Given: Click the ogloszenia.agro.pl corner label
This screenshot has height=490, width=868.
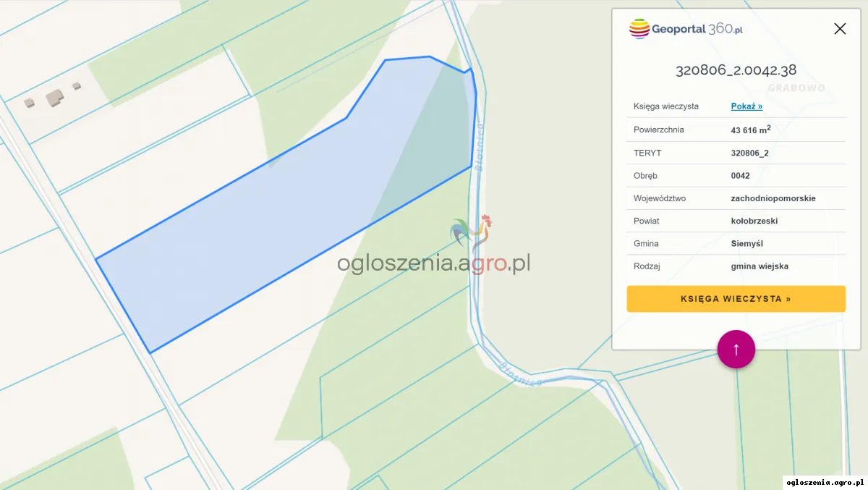Looking at the screenshot, I should (x=825, y=483).
